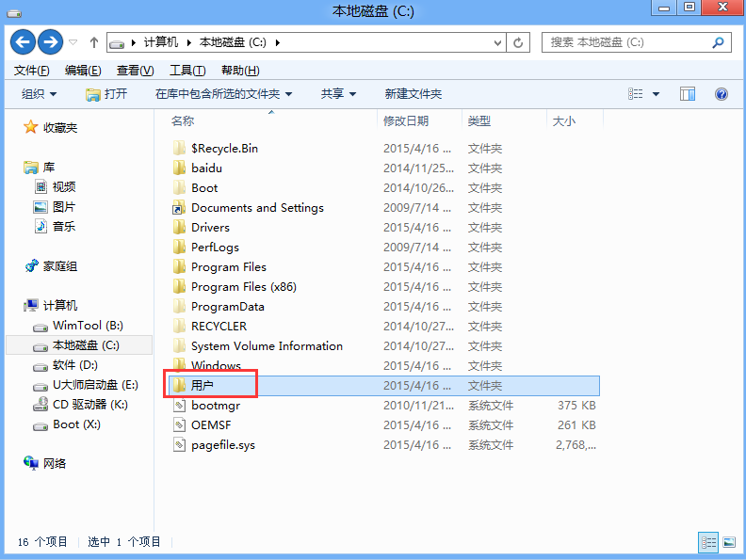Screen dimensions: 746x560
Task: Open the 共享 dropdown menu
Action: (x=338, y=94)
